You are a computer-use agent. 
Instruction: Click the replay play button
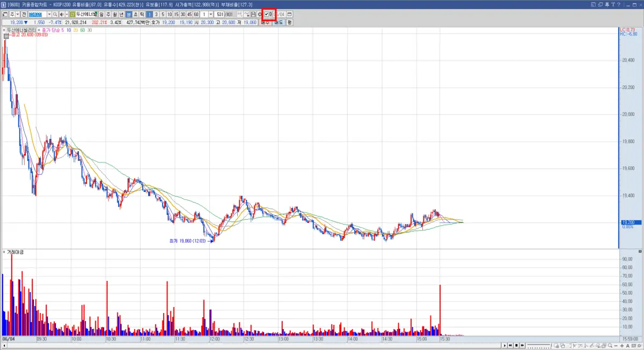504,346
